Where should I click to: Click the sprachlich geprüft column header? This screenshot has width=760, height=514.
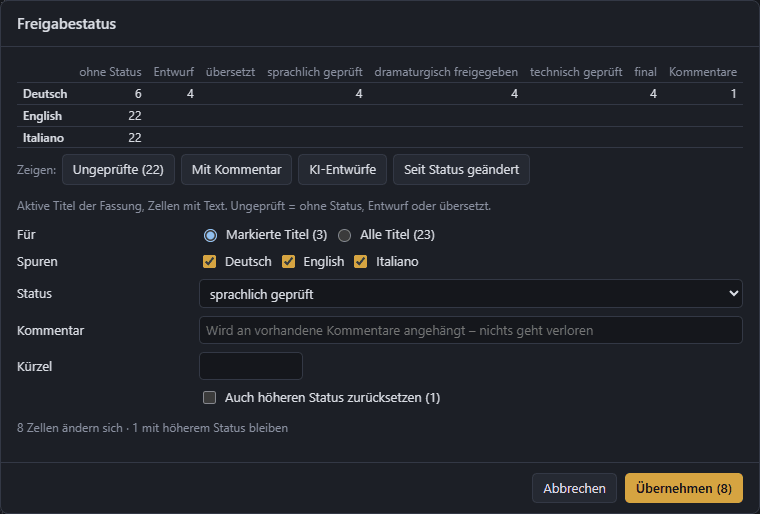click(315, 72)
